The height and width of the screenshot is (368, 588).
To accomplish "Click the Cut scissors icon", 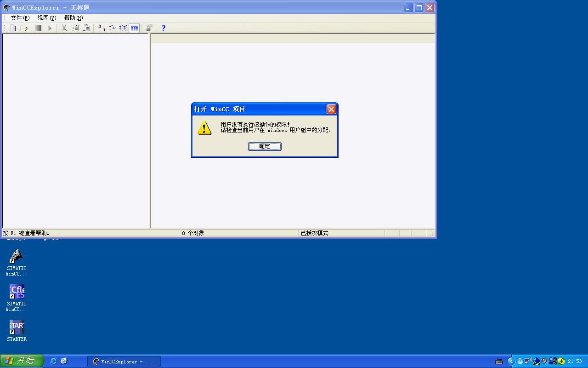I will (64, 28).
